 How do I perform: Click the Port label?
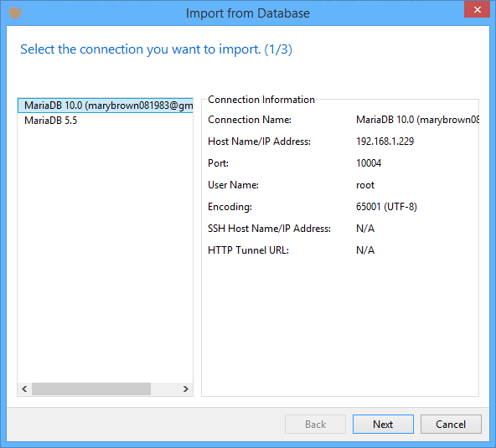[218, 163]
